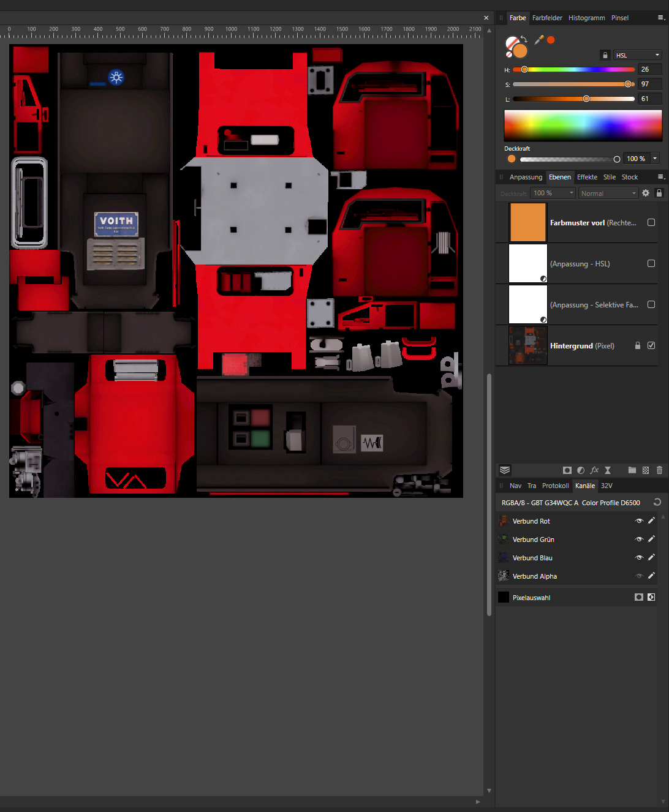Add a new group folder in Ebenen

632,470
